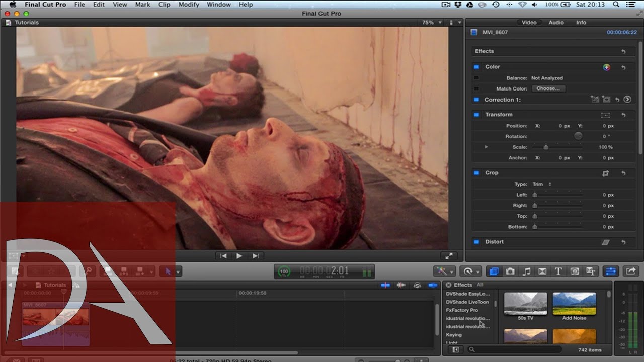Click the Crop Left slider

(x=535, y=195)
